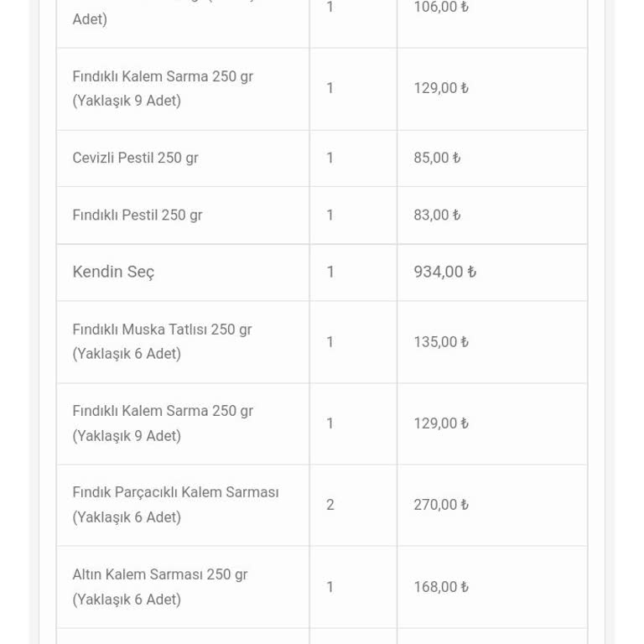Click the 85,00 ₺ price cell
This screenshot has height=644, width=644.
click(x=437, y=158)
